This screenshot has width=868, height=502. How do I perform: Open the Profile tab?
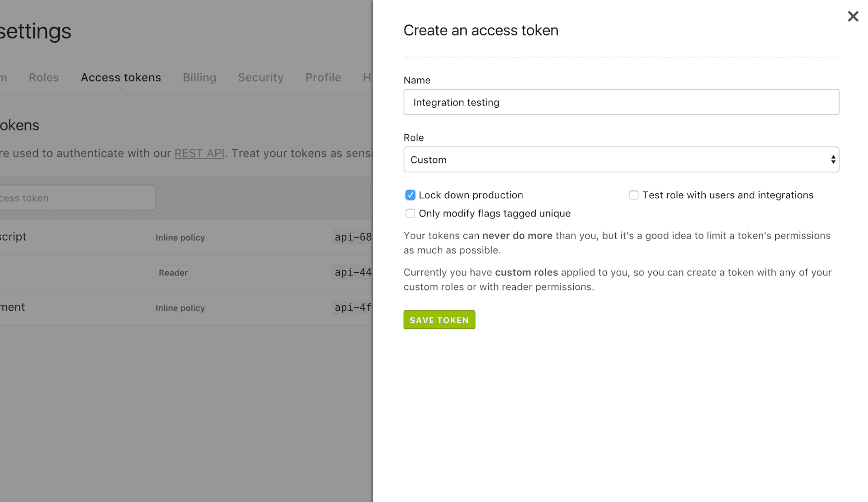(x=323, y=77)
